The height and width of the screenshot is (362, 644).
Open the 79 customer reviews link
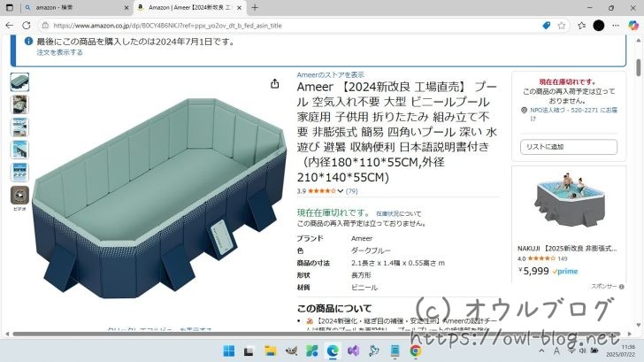tap(351, 191)
